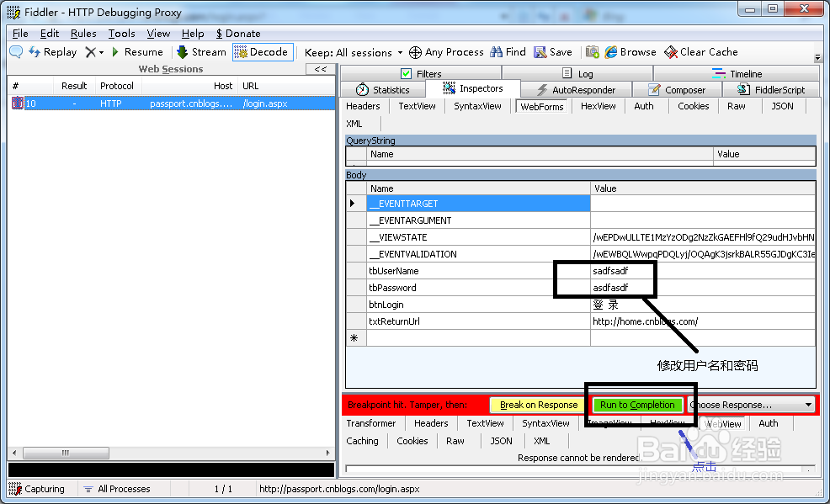Toggle the Decode button

point(263,52)
